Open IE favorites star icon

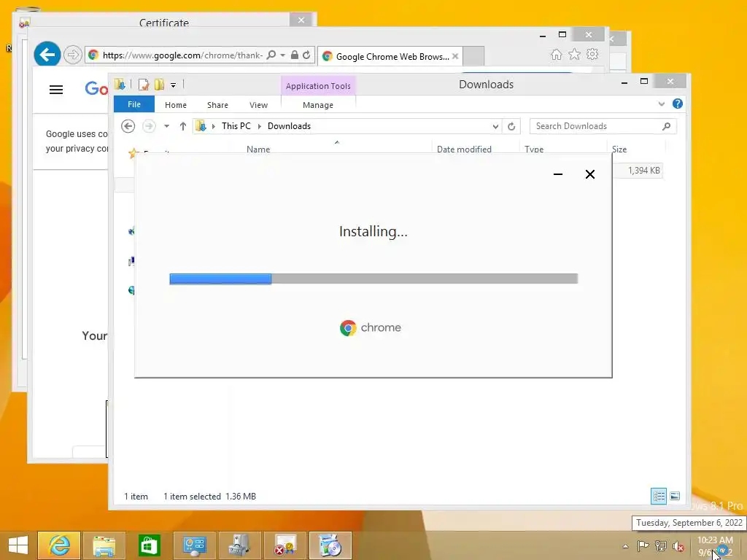[574, 54]
